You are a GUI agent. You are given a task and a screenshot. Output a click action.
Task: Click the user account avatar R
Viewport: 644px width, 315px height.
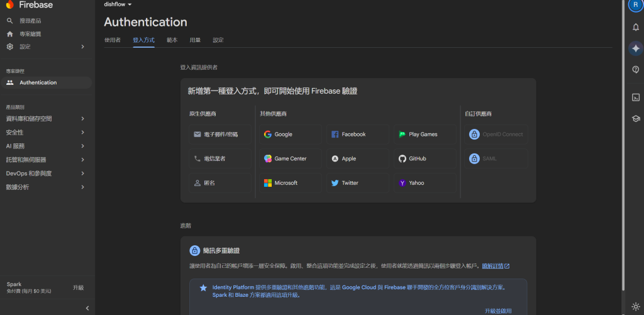point(636,5)
